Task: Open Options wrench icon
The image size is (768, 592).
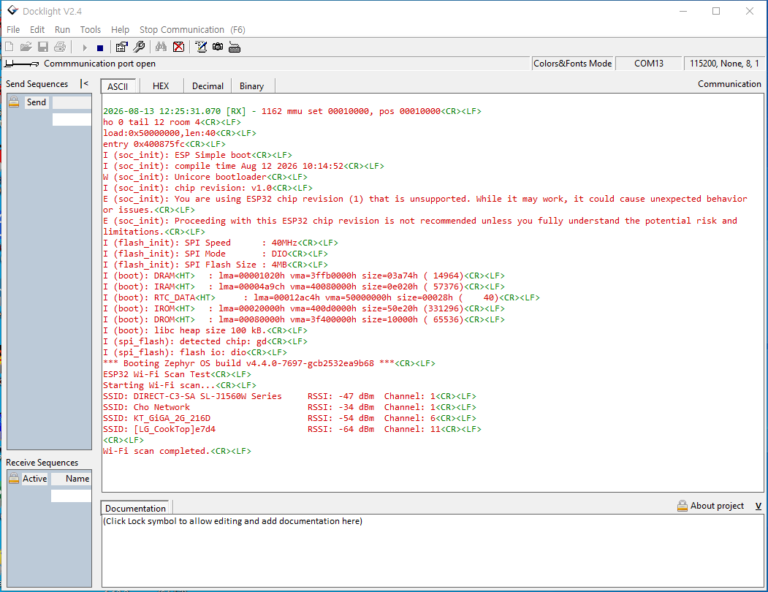Action: point(139,47)
